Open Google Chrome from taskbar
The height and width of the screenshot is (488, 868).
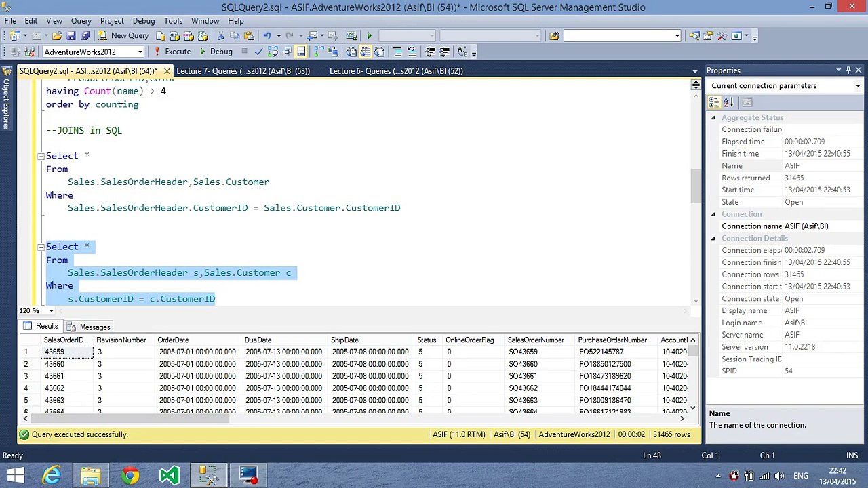[x=130, y=476]
